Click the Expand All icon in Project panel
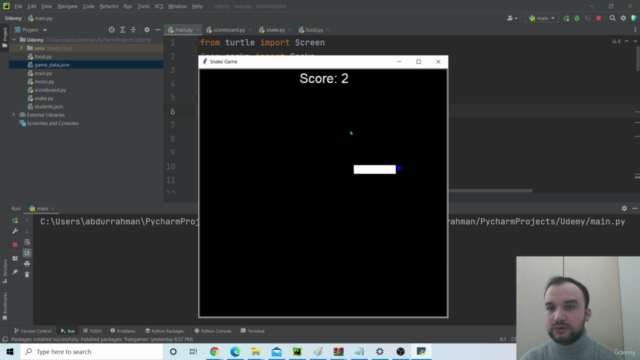This screenshot has height=360, width=640. click(122, 30)
